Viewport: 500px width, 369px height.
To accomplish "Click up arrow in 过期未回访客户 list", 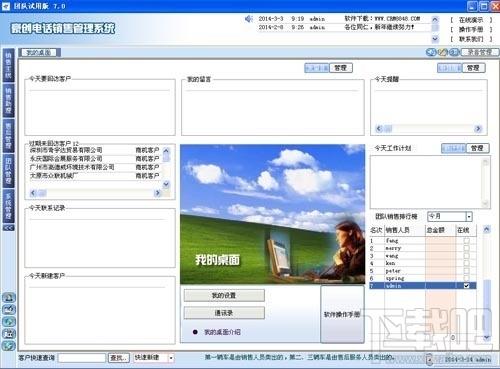I will pyautogui.click(x=166, y=151).
